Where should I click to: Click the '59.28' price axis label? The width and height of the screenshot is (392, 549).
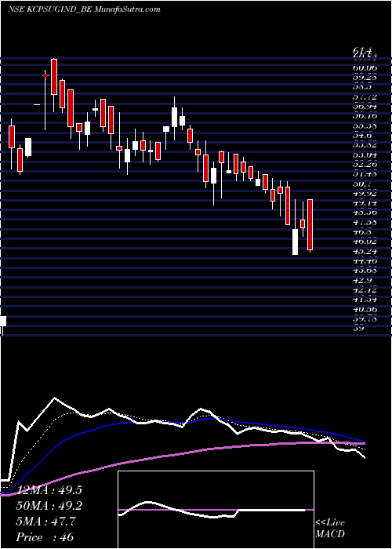[x=364, y=77]
